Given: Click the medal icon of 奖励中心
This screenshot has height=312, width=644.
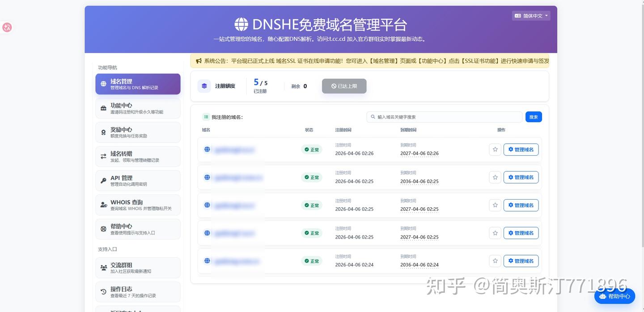Looking at the screenshot, I should click(x=103, y=132).
